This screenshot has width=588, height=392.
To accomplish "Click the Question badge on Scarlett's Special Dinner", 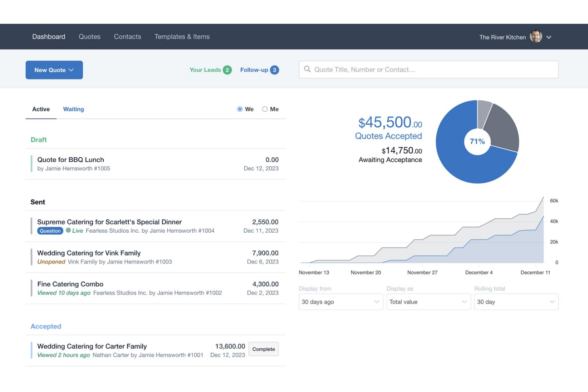I will click(x=50, y=230).
